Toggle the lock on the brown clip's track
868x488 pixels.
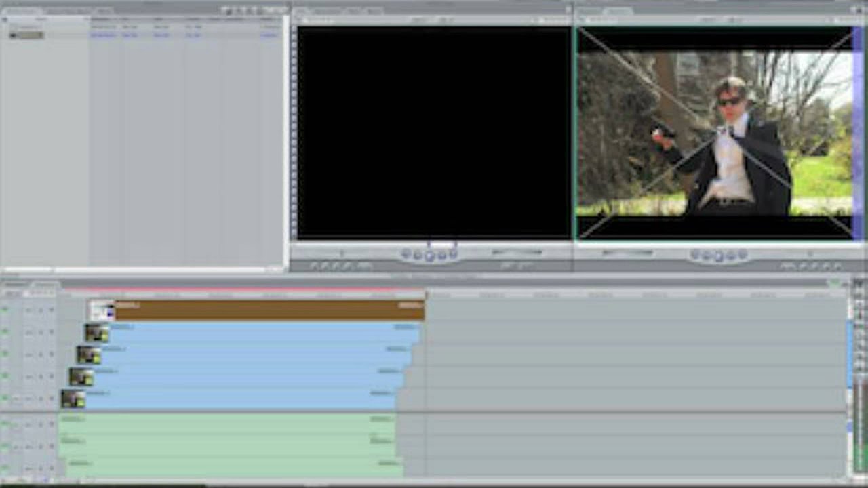40,310
